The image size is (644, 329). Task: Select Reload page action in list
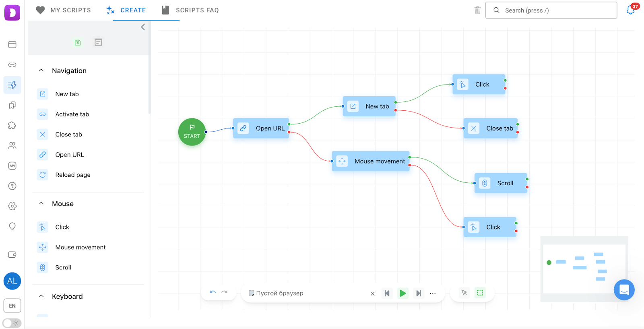tap(72, 175)
